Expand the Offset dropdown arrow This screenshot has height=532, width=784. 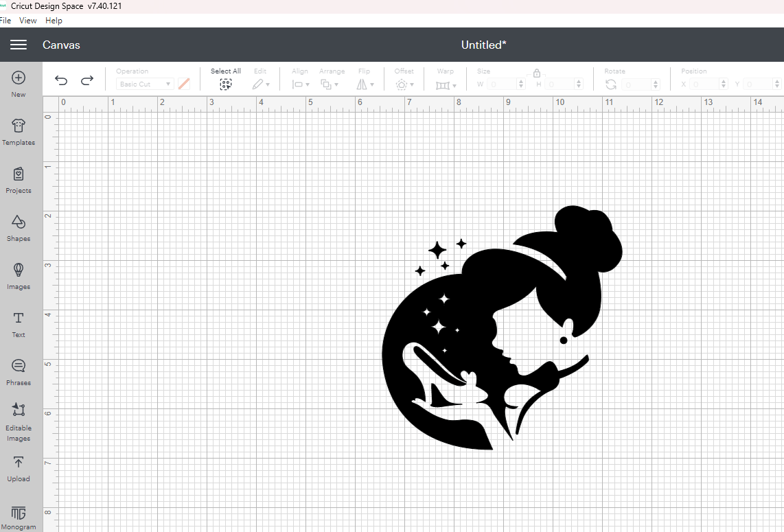[x=412, y=85]
